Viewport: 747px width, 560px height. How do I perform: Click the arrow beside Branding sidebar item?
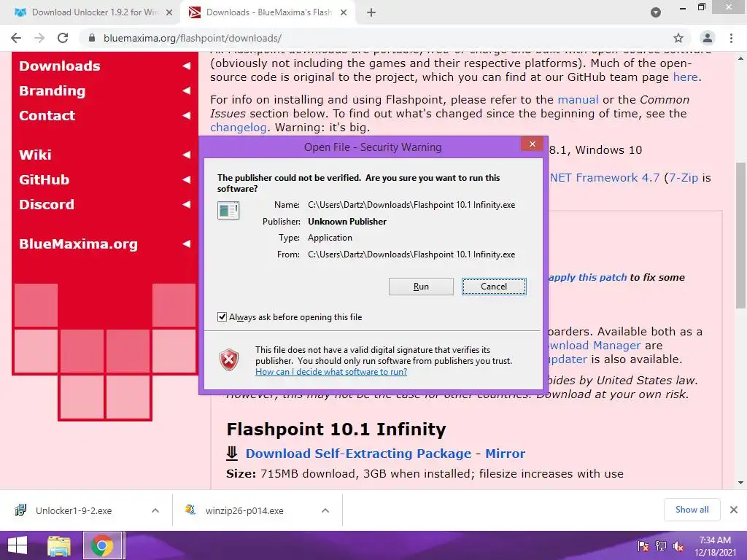186,90
